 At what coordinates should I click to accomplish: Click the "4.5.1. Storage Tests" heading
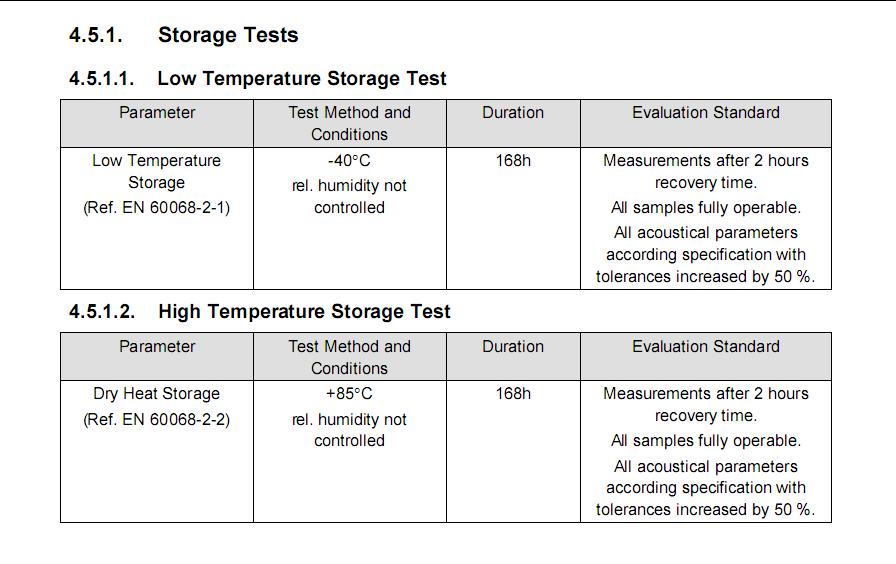(x=183, y=35)
